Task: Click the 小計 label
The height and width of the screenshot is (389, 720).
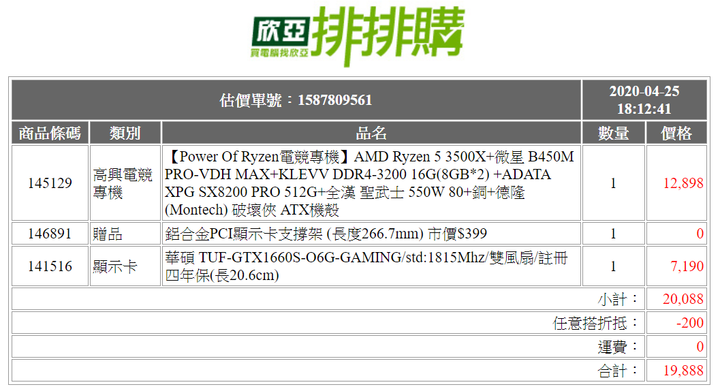Action: click(x=618, y=299)
